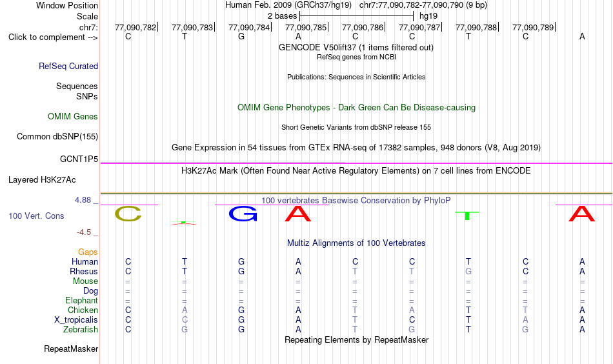Click the olive C logo in PhyloP track
The height and width of the screenshot is (364, 613).
coord(128,214)
